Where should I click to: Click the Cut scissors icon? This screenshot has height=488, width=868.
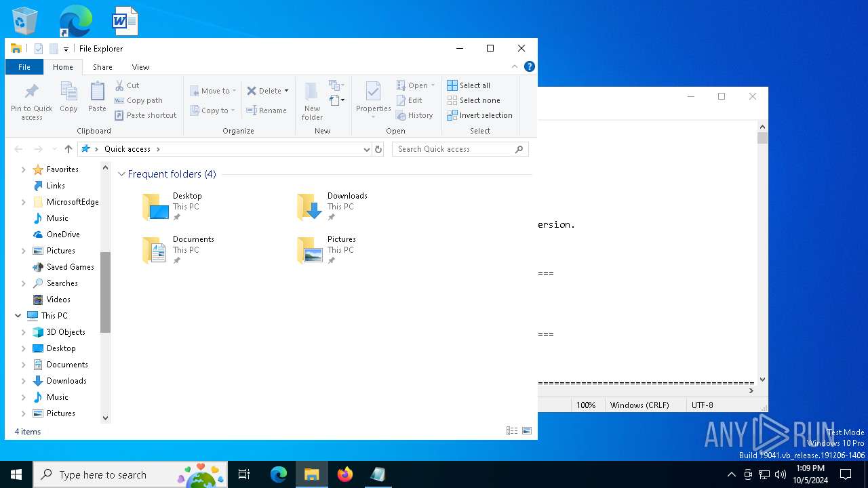(119, 85)
